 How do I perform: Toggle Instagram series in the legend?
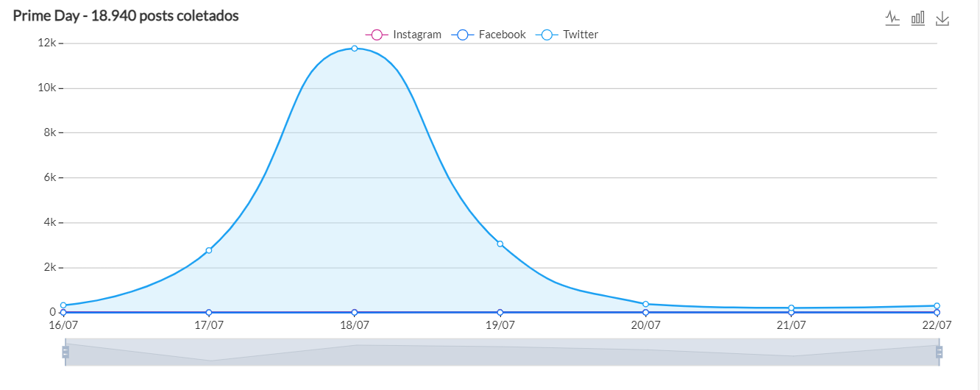403,35
